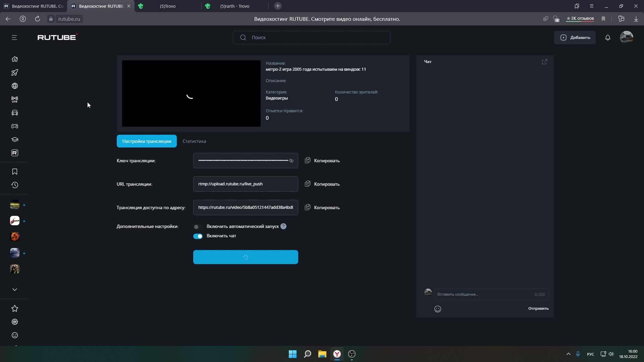Open emoji picker in chat
This screenshot has height=362, width=644.
pyautogui.click(x=438, y=309)
